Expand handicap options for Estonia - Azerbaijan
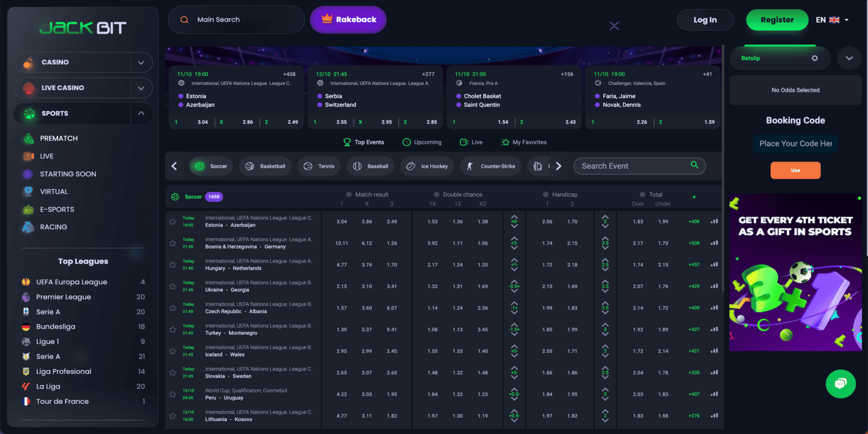Image resolution: width=868 pixels, height=434 pixels. pos(514,221)
